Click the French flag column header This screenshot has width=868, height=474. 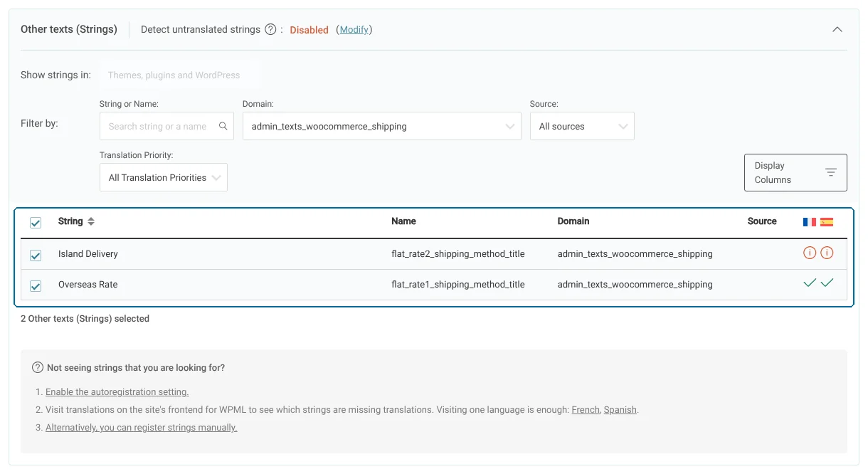(810, 221)
